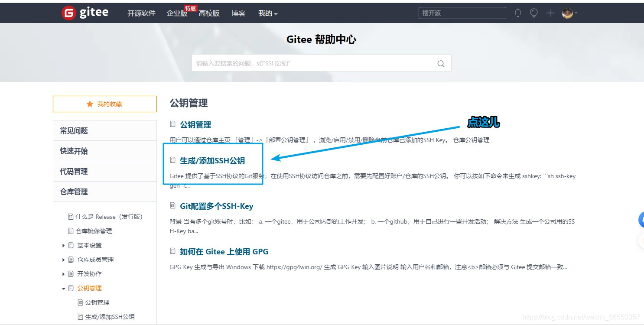Click document icon beside sidebar 生成/添加SSH公钥 item
644x325 pixels.
pos(80,317)
